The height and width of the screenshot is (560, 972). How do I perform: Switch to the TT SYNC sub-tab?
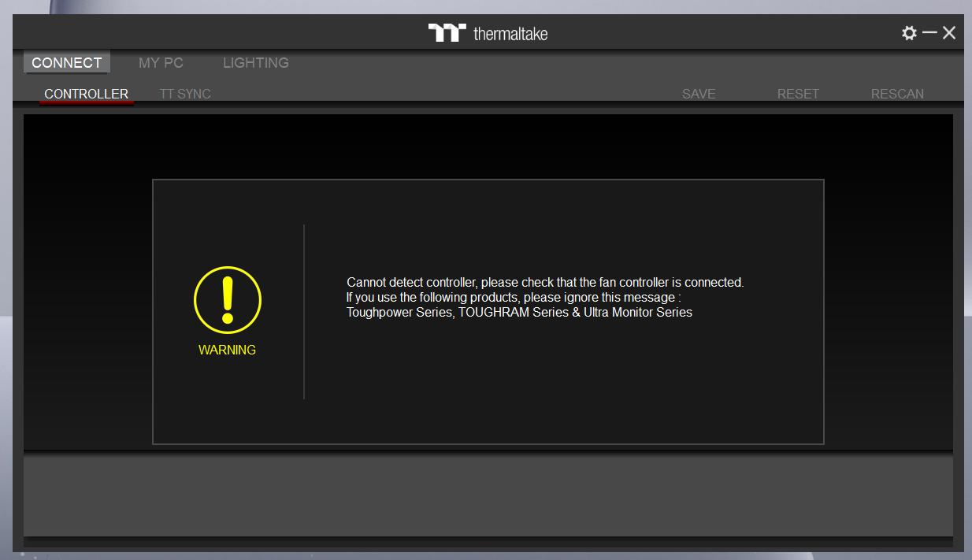(x=185, y=94)
